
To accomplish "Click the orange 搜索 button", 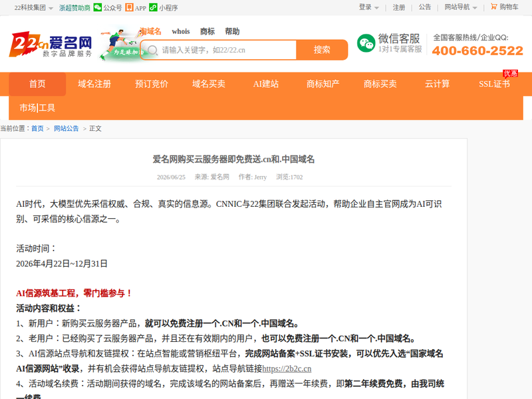I will [322, 50].
